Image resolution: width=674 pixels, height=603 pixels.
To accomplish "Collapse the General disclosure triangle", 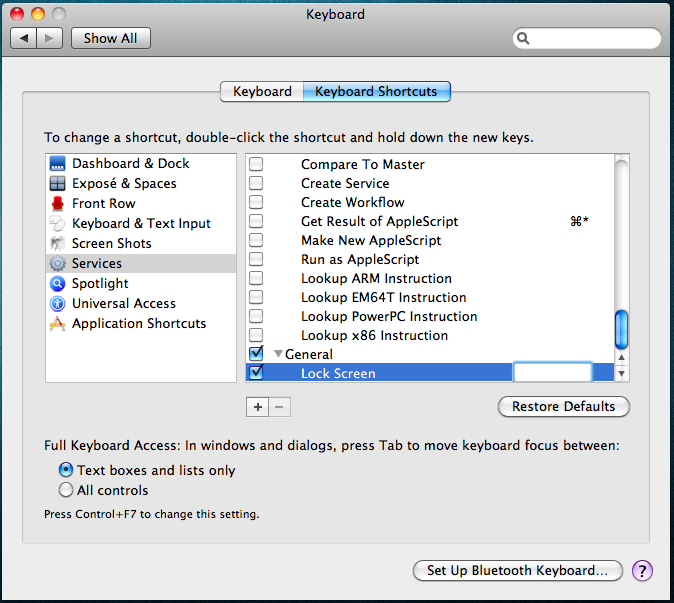I will click(278, 354).
